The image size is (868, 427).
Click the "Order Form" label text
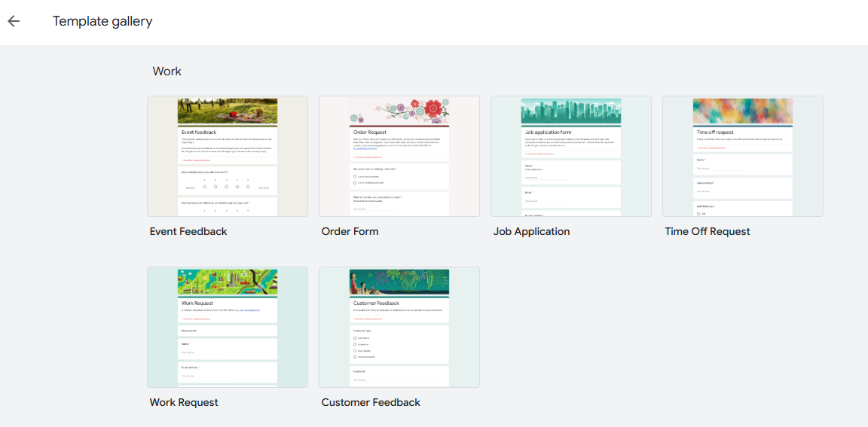(x=350, y=231)
